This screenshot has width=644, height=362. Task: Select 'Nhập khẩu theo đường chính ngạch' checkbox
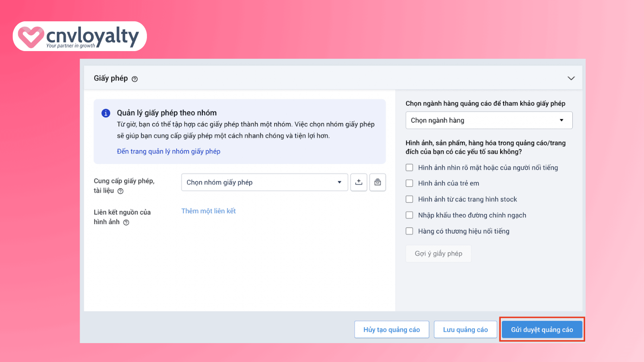(409, 215)
